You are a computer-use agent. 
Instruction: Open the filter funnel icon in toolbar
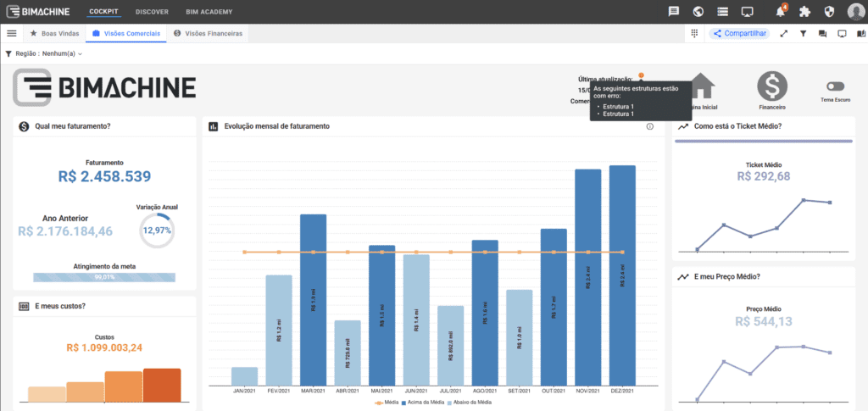click(x=803, y=34)
